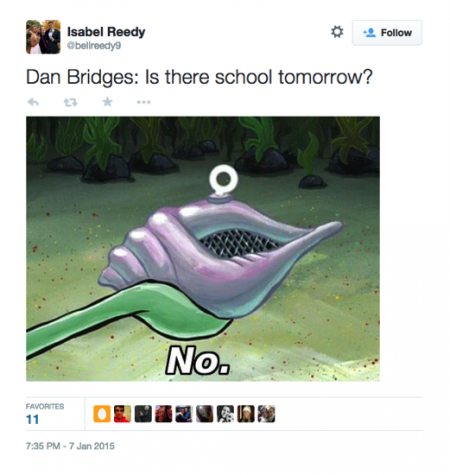450x475 pixels.
Task: Open the gear settings dropdown
Action: pos(337,32)
